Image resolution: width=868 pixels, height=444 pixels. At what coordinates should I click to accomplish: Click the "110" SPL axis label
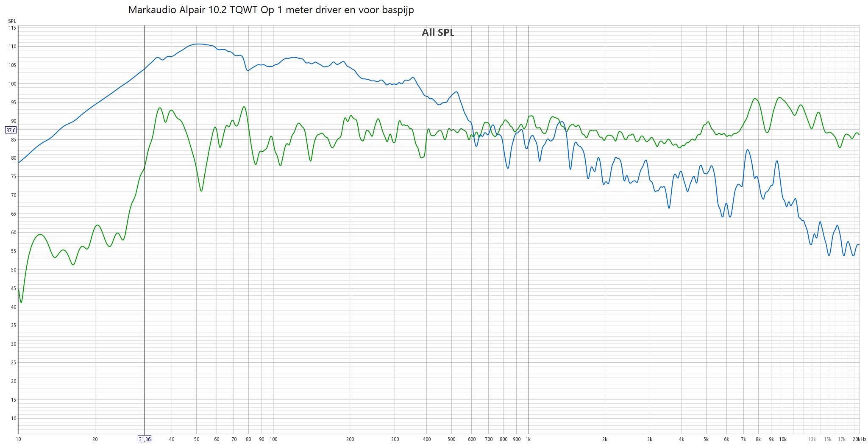click(x=12, y=47)
